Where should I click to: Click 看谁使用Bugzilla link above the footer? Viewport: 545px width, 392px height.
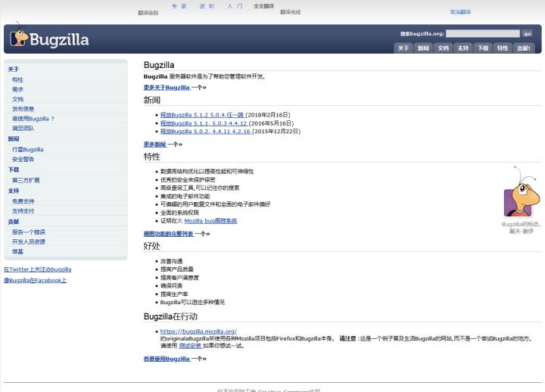click(167, 359)
